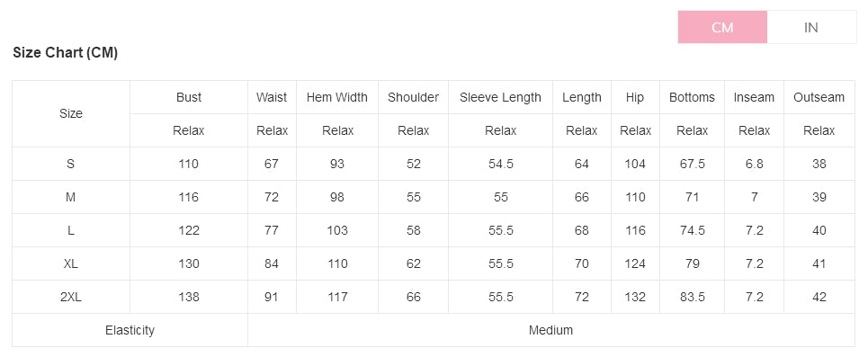Click the Outseam column header
This screenshot has height=357, width=868.
pyautogui.click(x=819, y=97)
